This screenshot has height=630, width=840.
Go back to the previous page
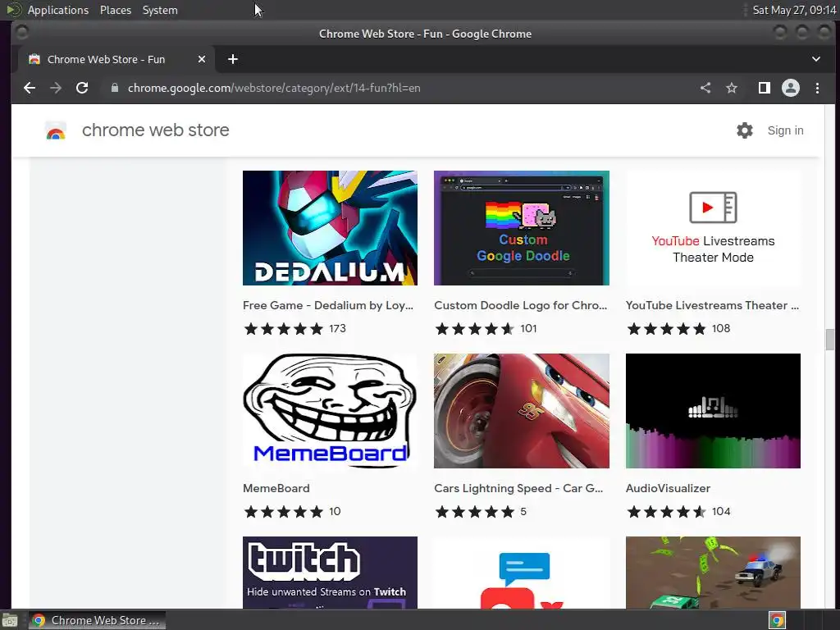[30, 88]
